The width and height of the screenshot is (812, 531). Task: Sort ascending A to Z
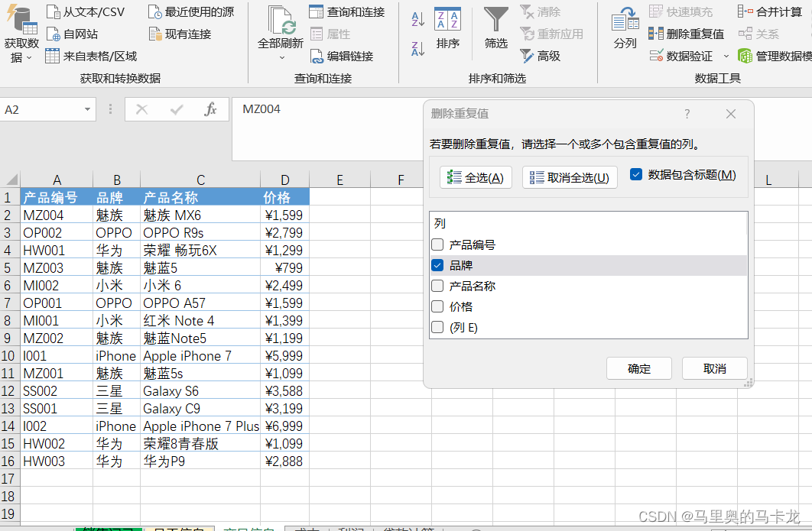(x=418, y=19)
